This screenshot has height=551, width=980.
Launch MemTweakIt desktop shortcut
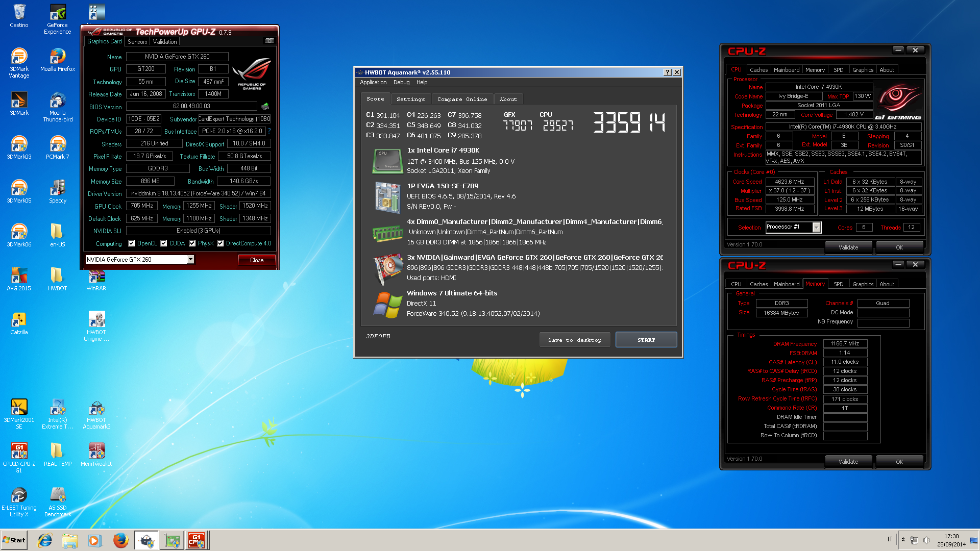point(96,454)
